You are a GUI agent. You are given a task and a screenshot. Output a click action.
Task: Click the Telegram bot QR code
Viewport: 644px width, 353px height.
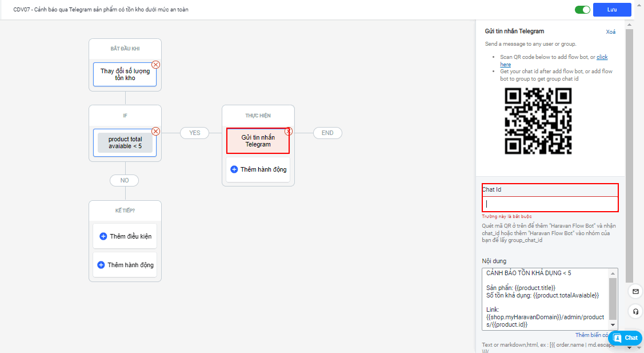(x=538, y=121)
